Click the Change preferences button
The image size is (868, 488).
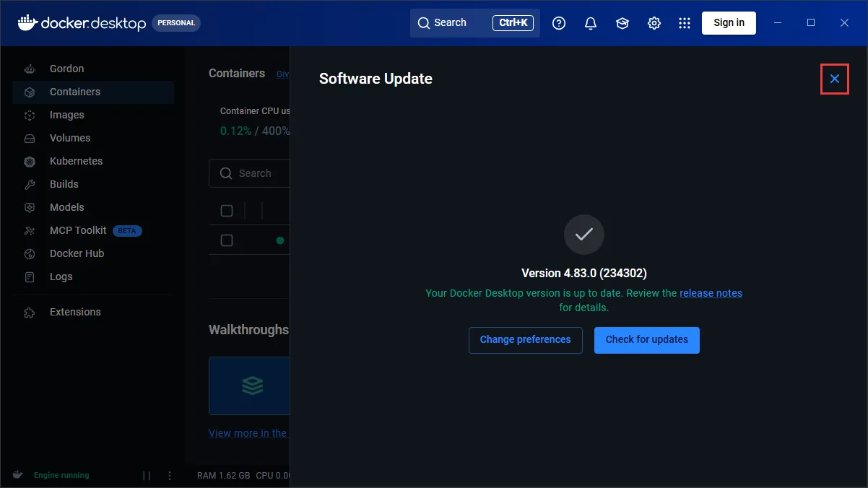pyautogui.click(x=526, y=340)
